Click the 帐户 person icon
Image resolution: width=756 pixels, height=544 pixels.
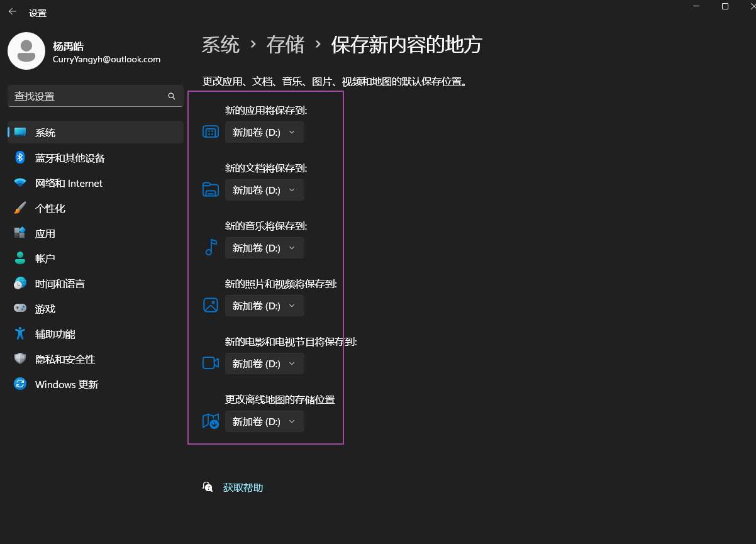(x=20, y=258)
